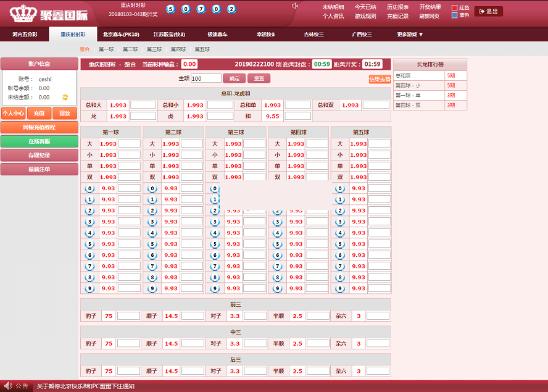Open 在线客服 online customer service
Viewport: 548px width, 392px height.
[x=39, y=141]
